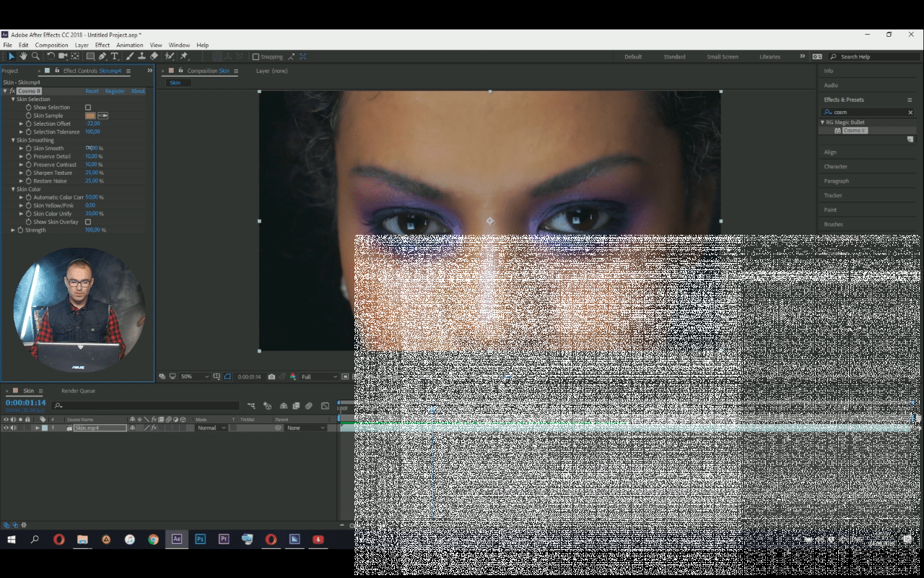Select the Clone Stamp tool
924x578 pixels.
(142, 56)
